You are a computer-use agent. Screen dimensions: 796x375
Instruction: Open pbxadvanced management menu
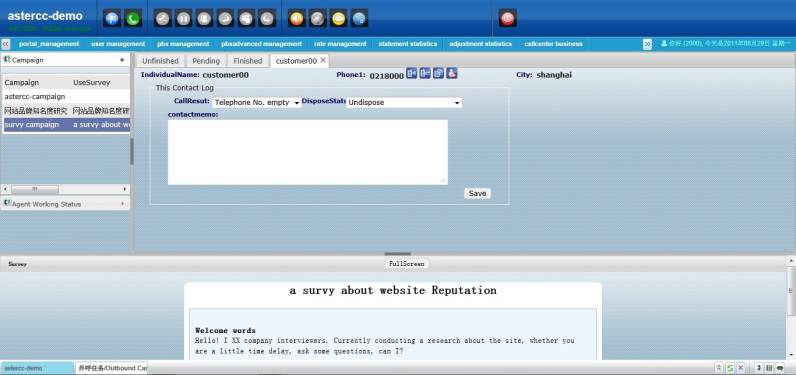pyautogui.click(x=262, y=44)
